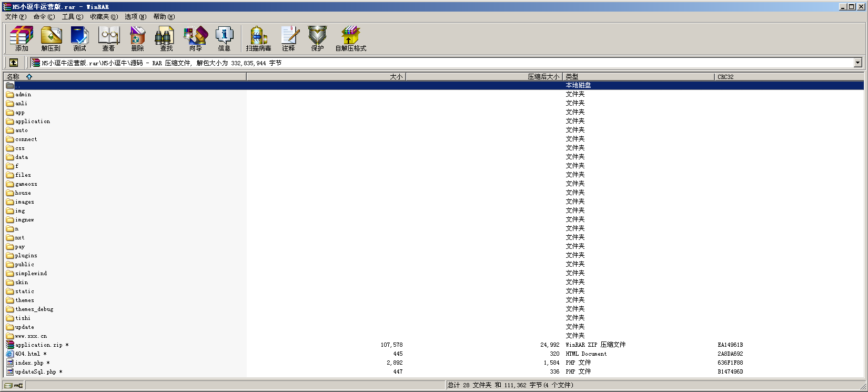This screenshot has height=392, width=868.
Task: Open the Tools (工具) menu
Action: point(72,17)
